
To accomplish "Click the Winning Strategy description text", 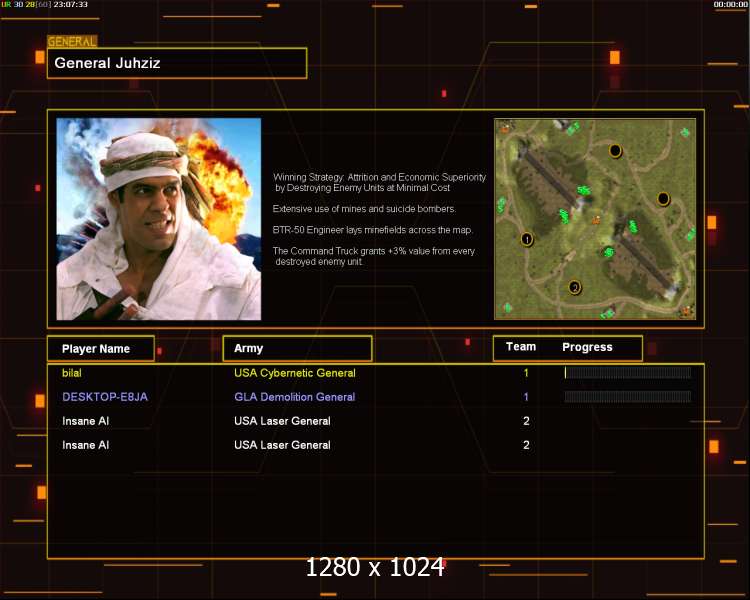I will pos(380,182).
